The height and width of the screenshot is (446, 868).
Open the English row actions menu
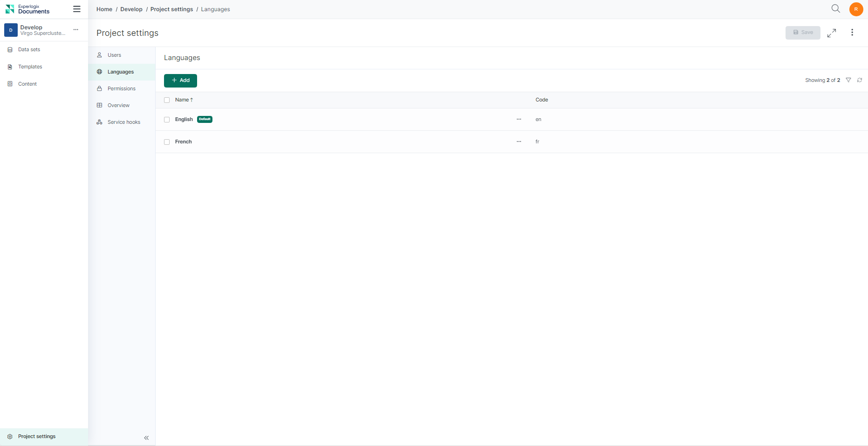[519, 120]
